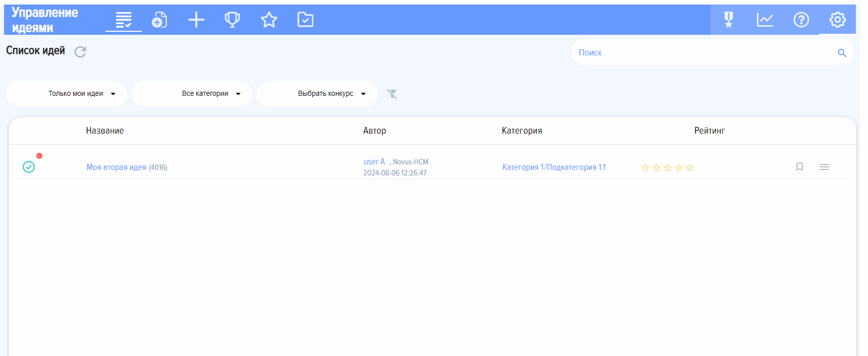
Task: Open the settings gear icon
Action: [837, 20]
